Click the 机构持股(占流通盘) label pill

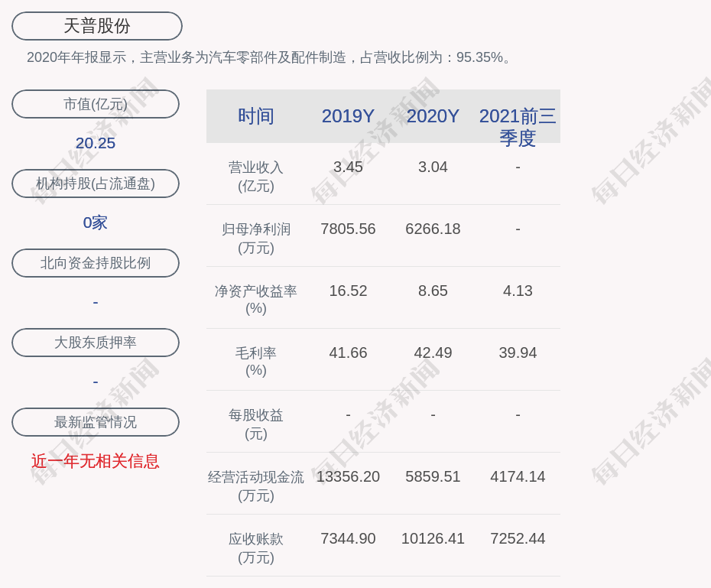pos(96,184)
